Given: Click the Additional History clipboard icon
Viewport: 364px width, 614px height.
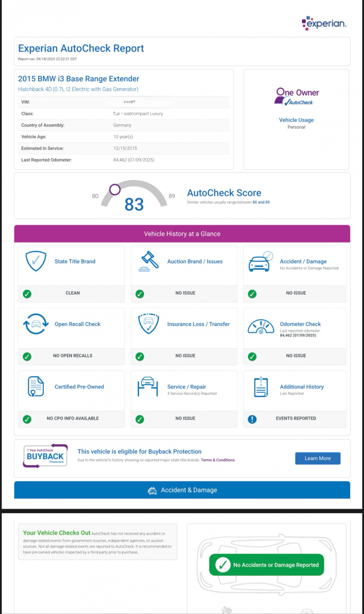Looking at the screenshot, I should (x=261, y=387).
